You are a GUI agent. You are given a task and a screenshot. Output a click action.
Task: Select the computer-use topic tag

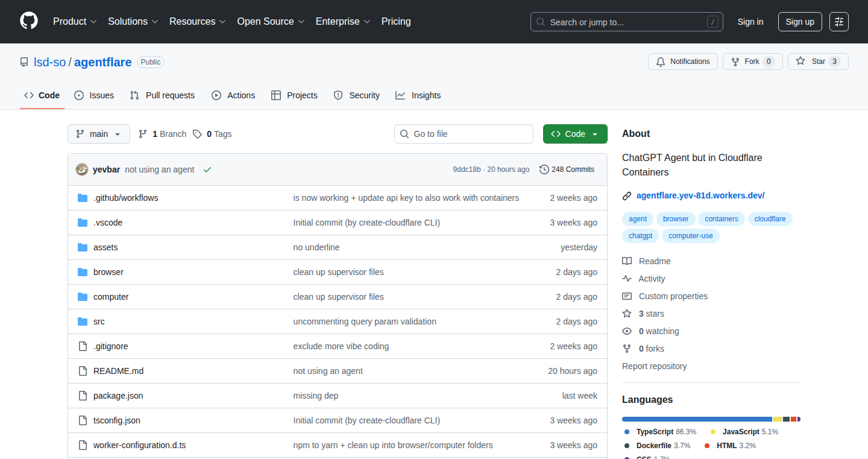point(691,236)
